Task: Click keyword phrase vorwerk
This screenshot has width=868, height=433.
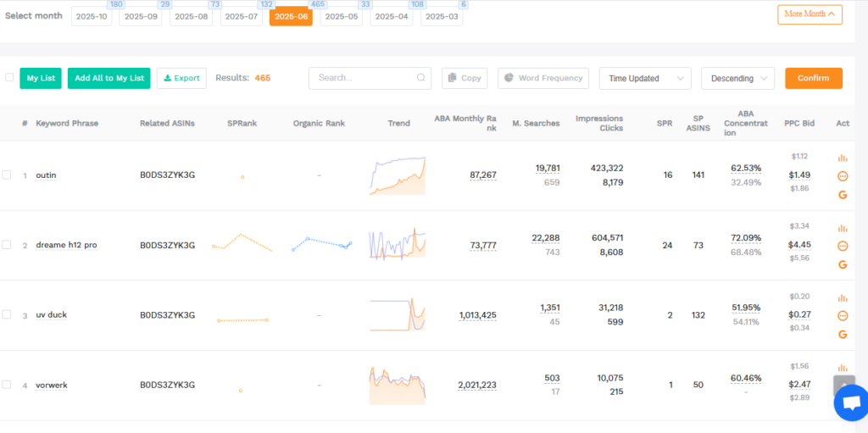Action: click(52, 385)
